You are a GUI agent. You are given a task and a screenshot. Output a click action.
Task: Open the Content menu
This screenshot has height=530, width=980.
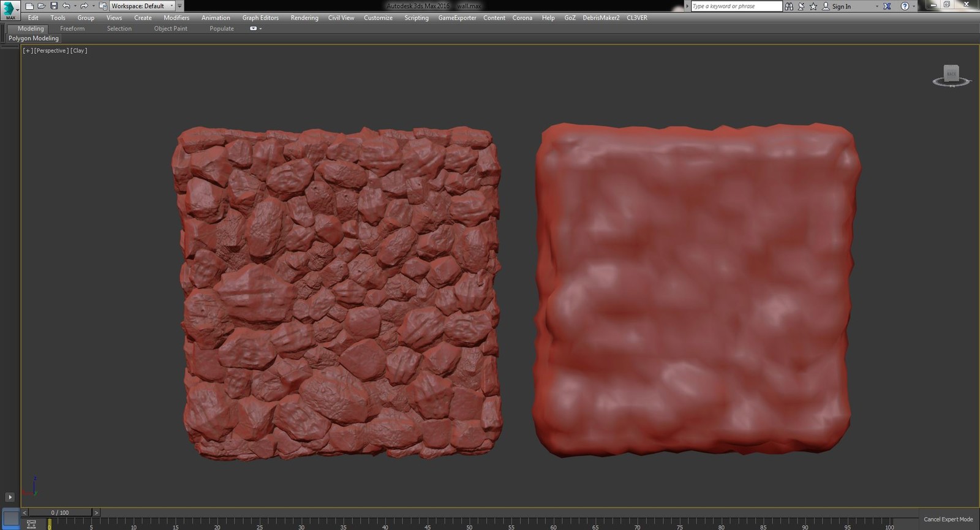[494, 18]
